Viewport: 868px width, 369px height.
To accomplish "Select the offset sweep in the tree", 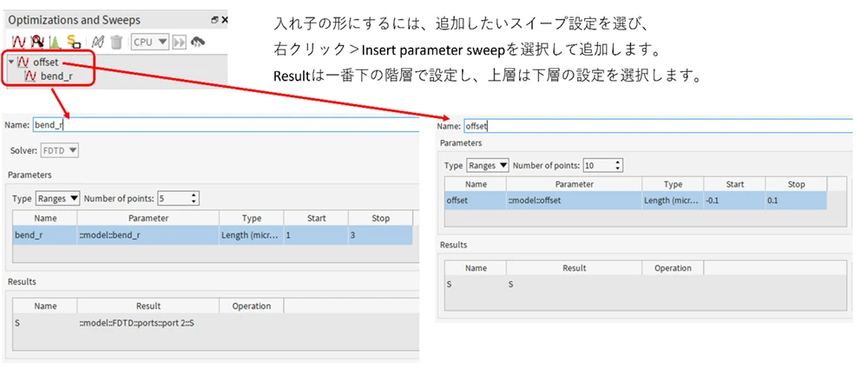I will click(45, 63).
